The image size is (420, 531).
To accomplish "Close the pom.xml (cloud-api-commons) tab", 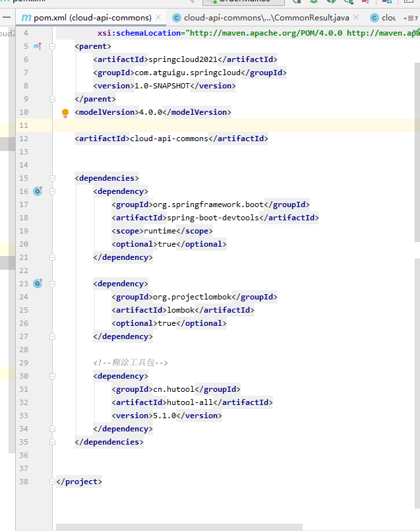I will (x=158, y=17).
